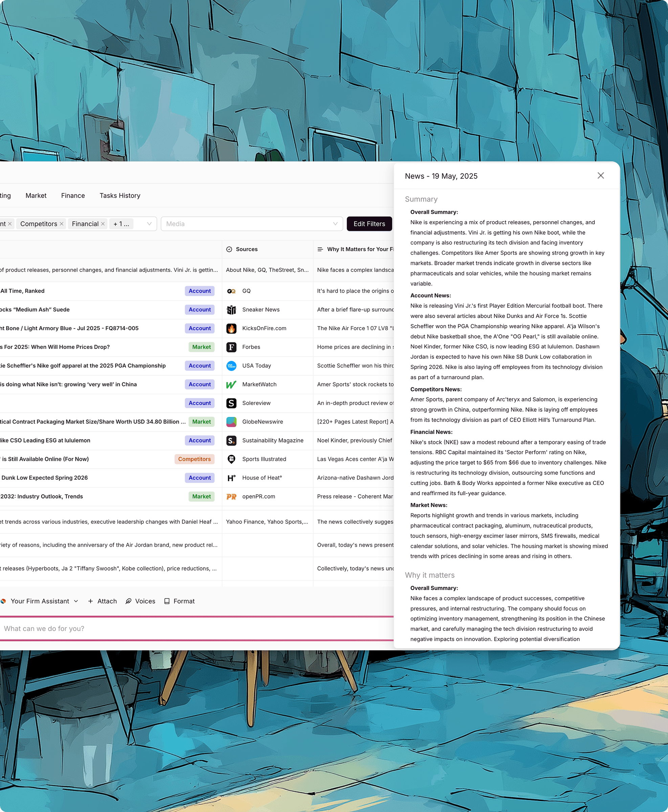Click the Sneaker News source icon
This screenshot has width=668, height=812.
(x=231, y=310)
